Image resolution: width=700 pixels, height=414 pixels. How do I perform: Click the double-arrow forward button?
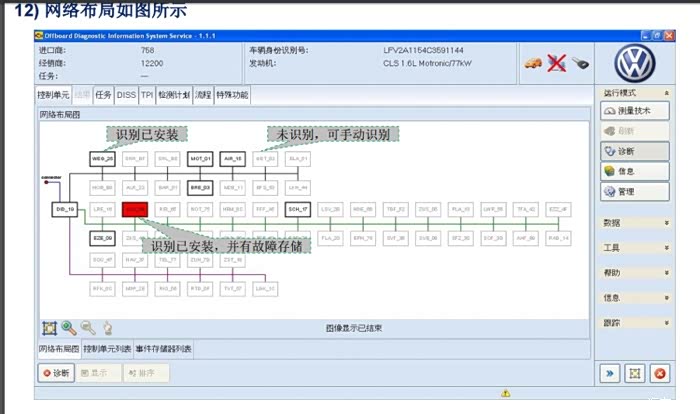tap(609, 373)
